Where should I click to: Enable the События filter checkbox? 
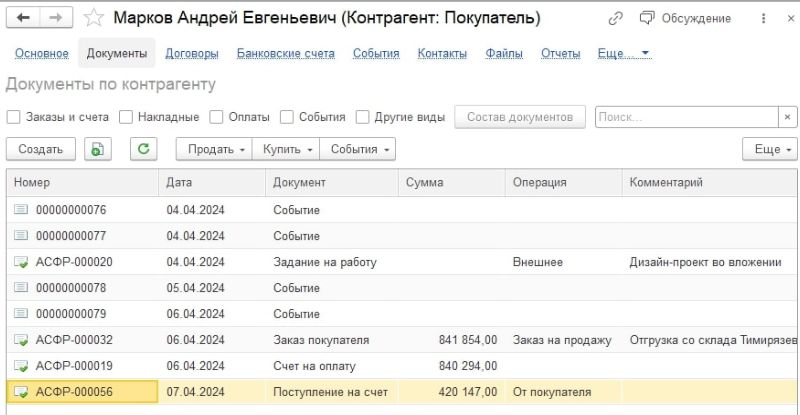pyautogui.click(x=287, y=117)
